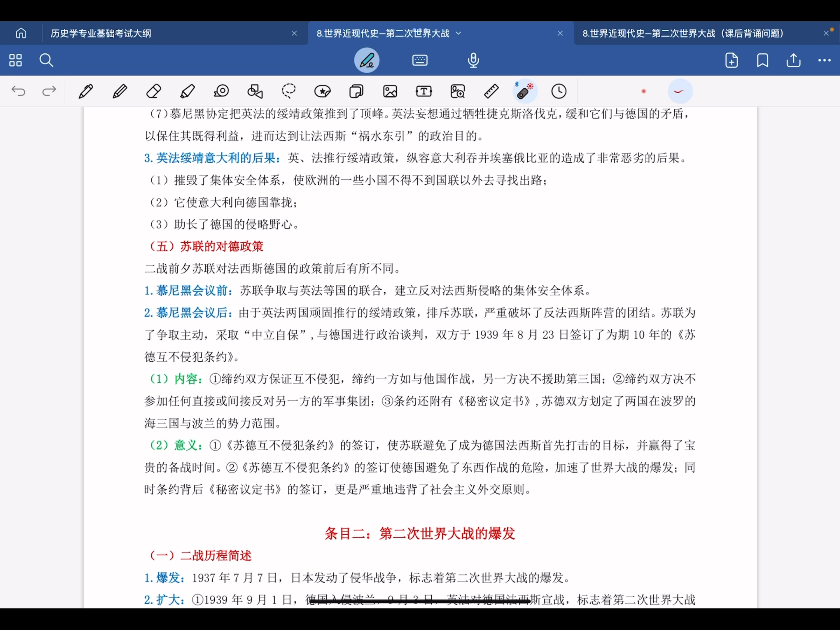Tap the green label （2）意义：
840x630 pixels.
click(174, 445)
